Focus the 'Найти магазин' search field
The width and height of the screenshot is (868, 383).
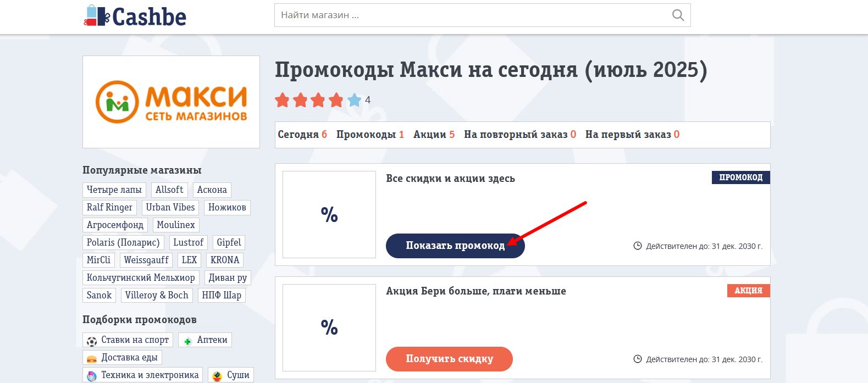[482, 15]
